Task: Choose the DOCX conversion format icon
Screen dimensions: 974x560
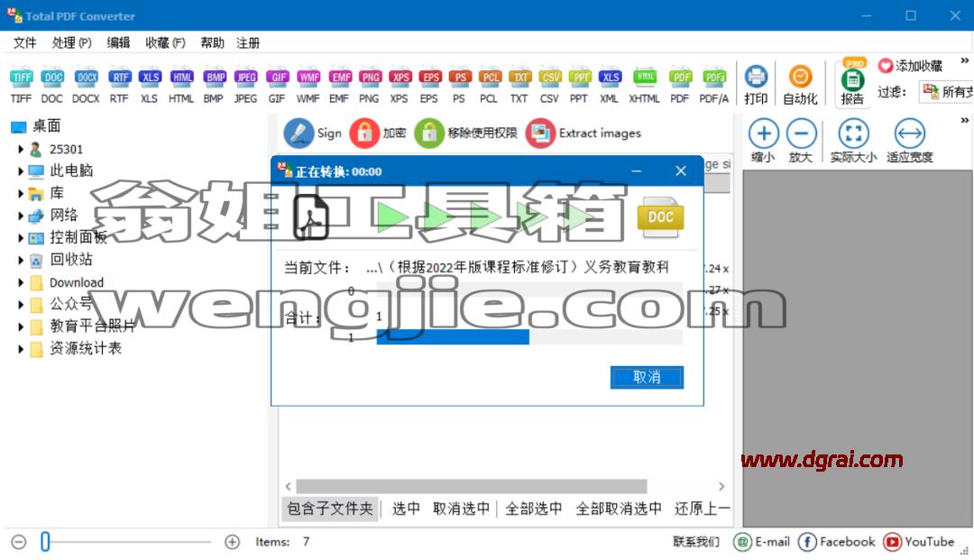Action: click(87, 77)
